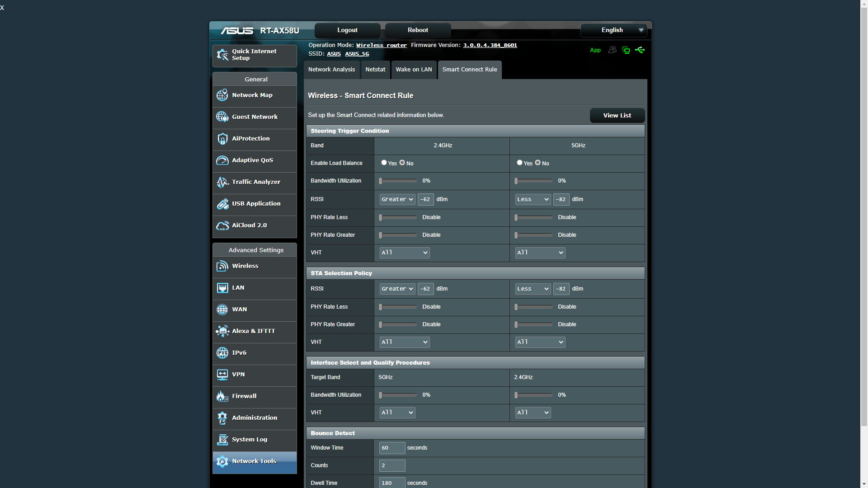Switch to Netstat tab

pyautogui.click(x=375, y=69)
